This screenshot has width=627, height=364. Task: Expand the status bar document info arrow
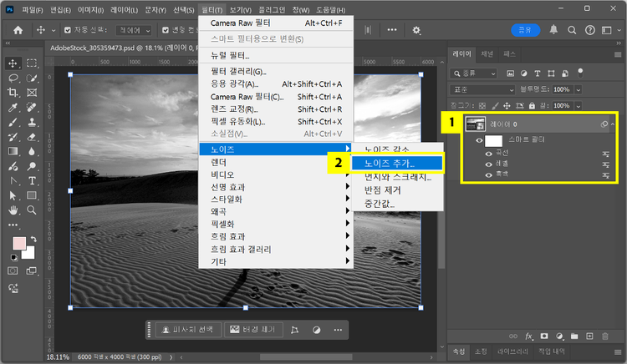click(x=171, y=357)
